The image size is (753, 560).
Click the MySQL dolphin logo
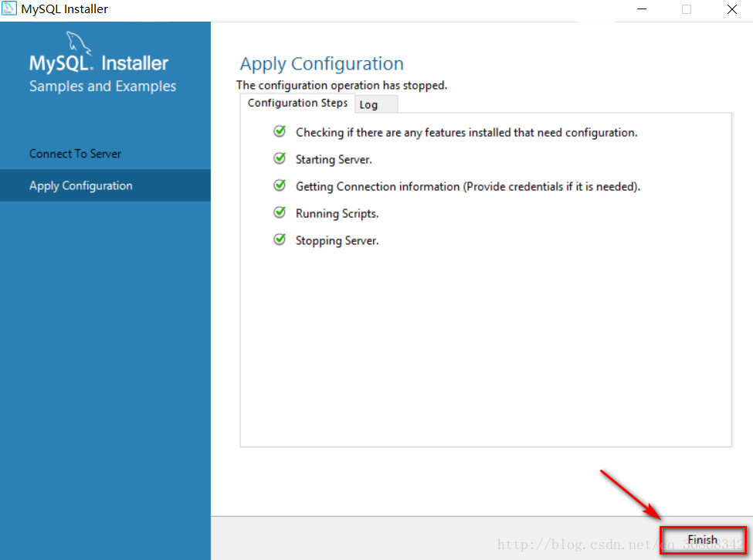pos(78,44)
